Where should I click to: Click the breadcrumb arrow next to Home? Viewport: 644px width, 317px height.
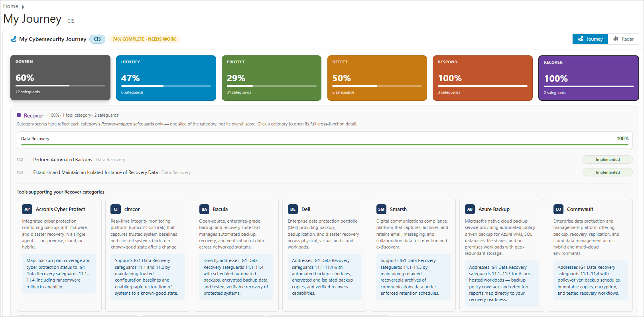[x=23, y=7]
